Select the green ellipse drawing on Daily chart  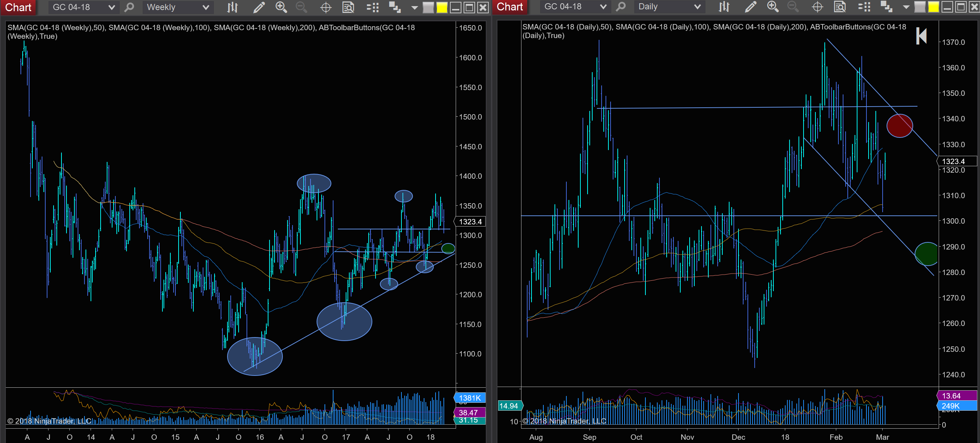pos(927,253)
